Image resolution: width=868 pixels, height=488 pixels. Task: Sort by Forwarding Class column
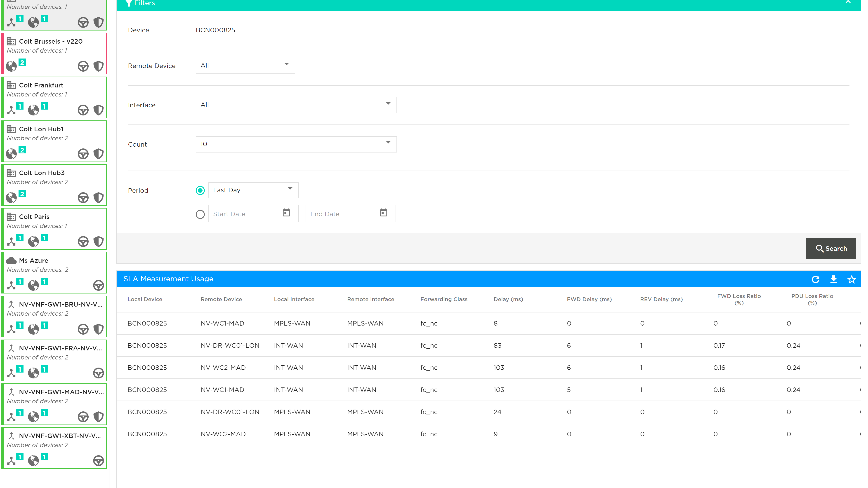click(x=444, y=299)
